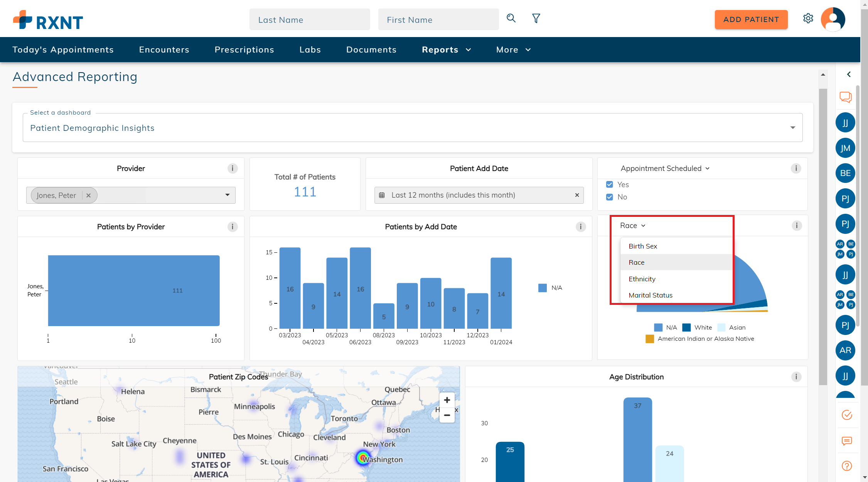
Task: Uncheck the No appointment checkbox
Action: tap(610, 197)
